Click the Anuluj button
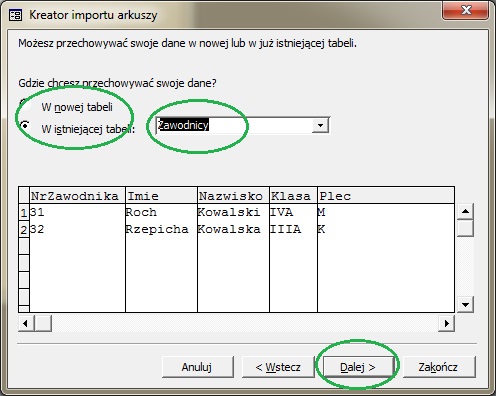 pos(197,367)
